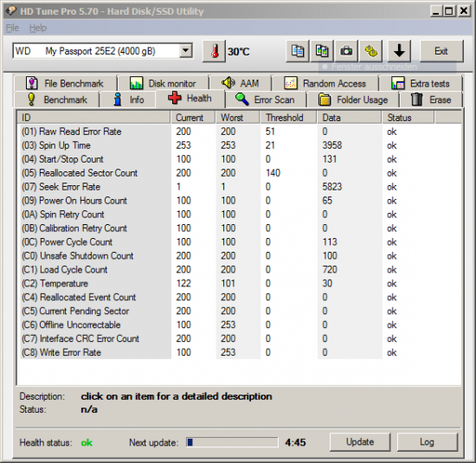Open the drive selection dropdown

coord(186,51)
